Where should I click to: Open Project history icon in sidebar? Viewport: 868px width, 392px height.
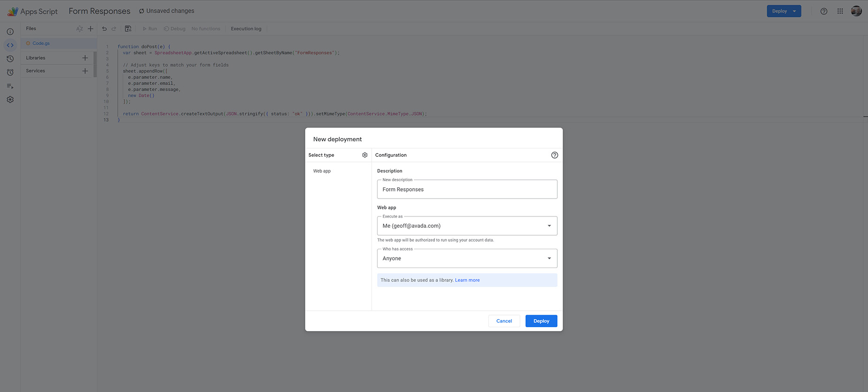point(10,59)
